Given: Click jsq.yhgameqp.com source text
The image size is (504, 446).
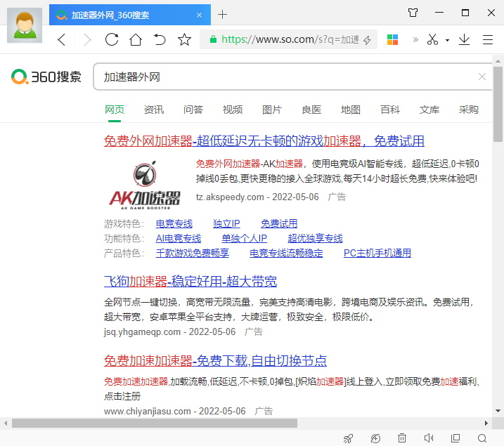Looking at the screenshot, I should (142, 332).
